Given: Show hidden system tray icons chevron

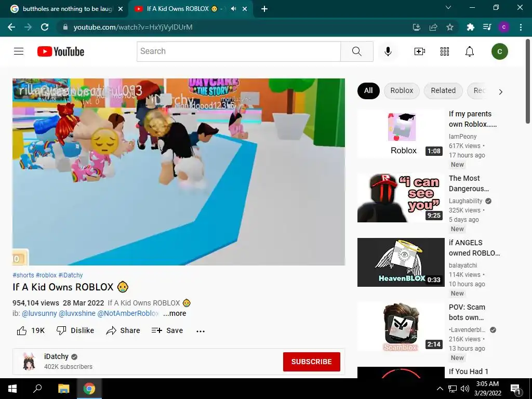Looking at the screenshot, I should (x=440, y=389).
